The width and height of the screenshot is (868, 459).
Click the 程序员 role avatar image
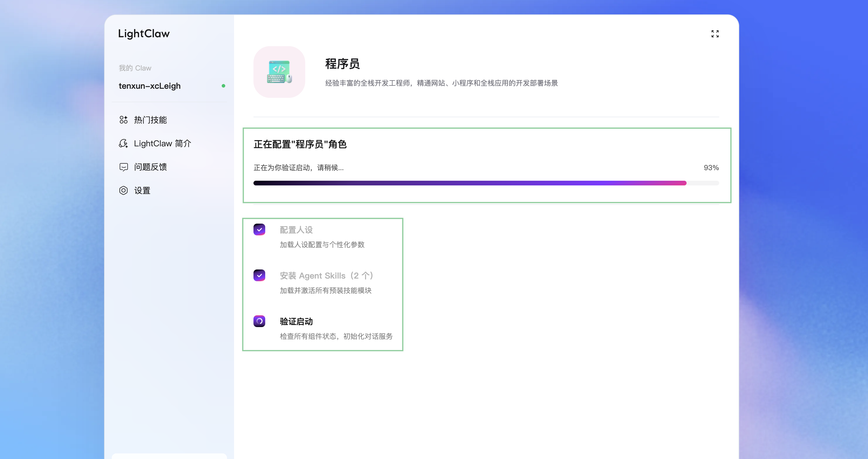pyautogui.click(x=279, y=72)
